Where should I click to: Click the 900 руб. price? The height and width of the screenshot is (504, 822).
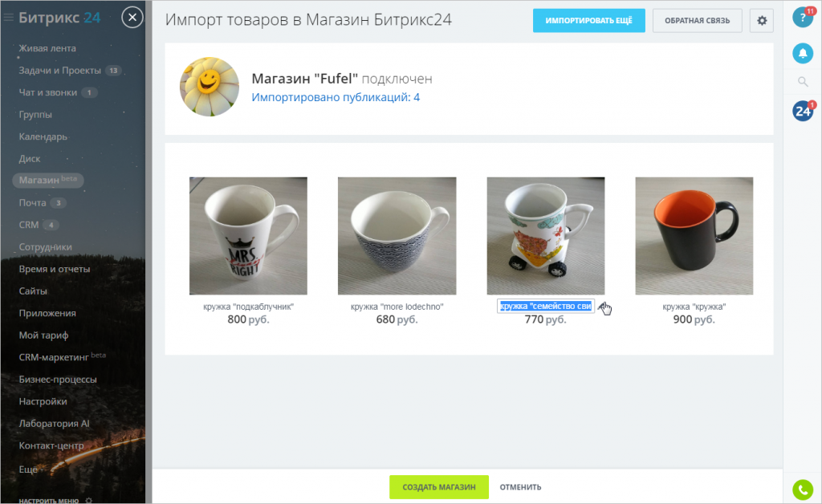[694, 319]
